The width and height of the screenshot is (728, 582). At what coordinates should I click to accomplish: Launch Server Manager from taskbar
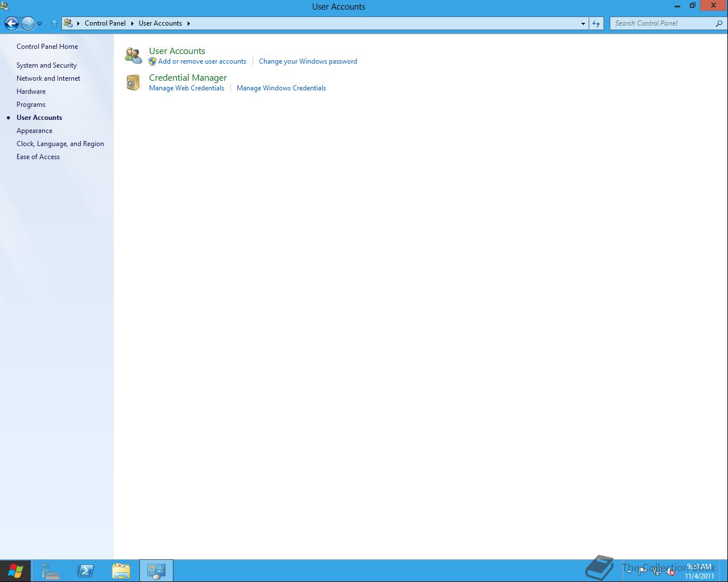(51, 571)
